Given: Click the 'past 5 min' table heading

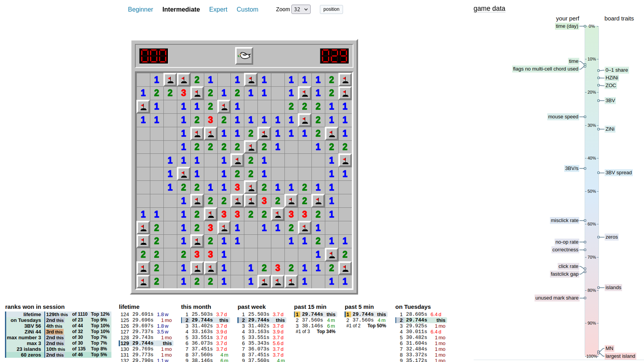Looking at the screenshot, I should [x=359, y=307].
